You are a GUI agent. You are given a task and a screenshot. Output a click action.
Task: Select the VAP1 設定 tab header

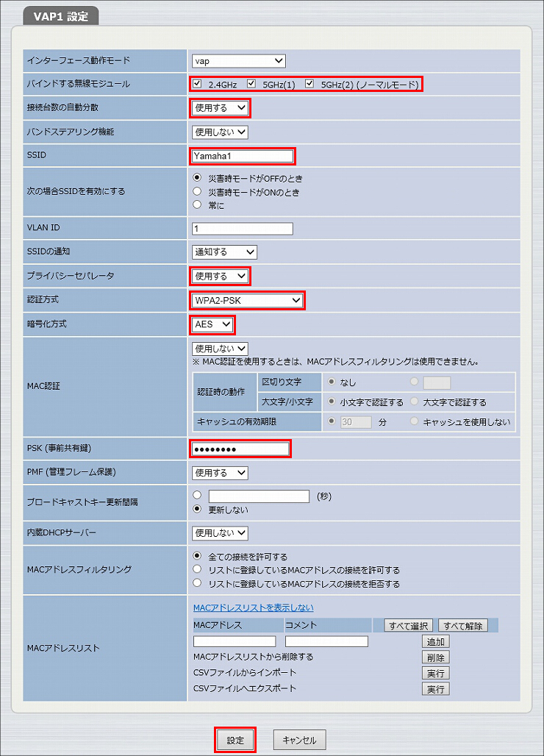click(61, 16)
